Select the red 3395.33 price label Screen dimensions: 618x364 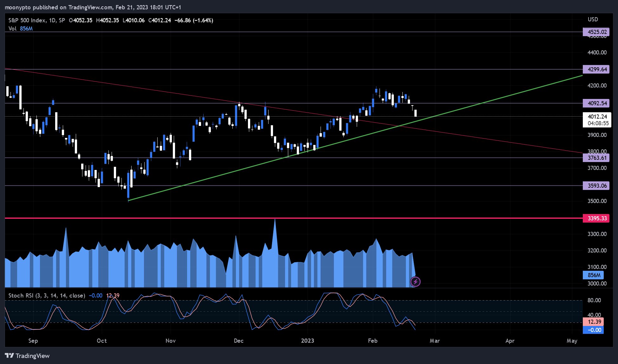(596, 218)
